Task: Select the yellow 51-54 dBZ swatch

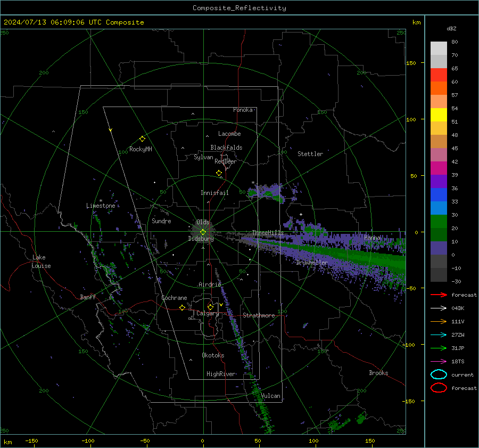Action: [439, 115]
